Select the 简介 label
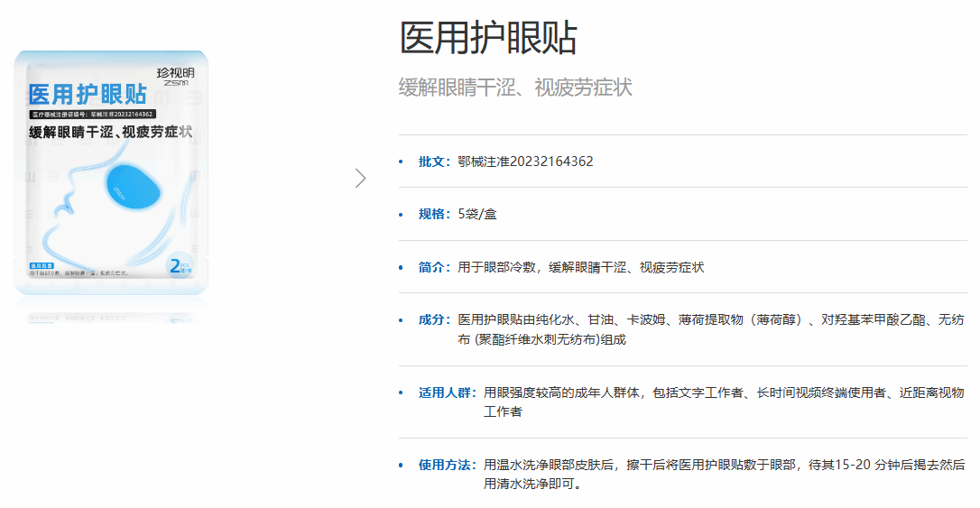The width and height of the screenshot is (980, 508). (433, 267)
